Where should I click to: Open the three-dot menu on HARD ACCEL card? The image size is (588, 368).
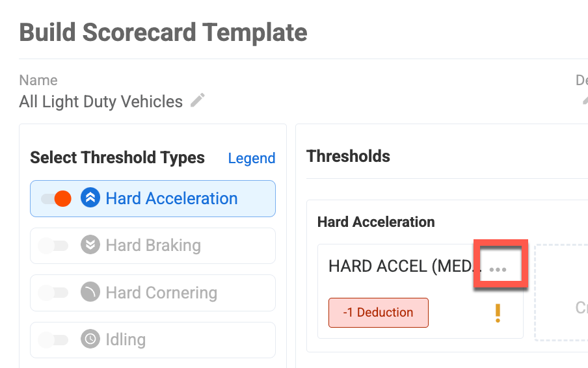tap(498, 269)
